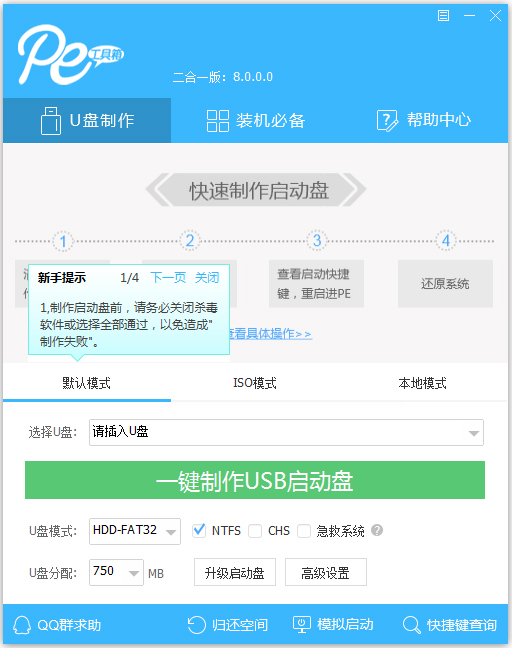Image resolution: width=512 pixels, height=648 pixels.
Task: Click the version text 二合一版: 8.0.0.0
Action: 223,77
